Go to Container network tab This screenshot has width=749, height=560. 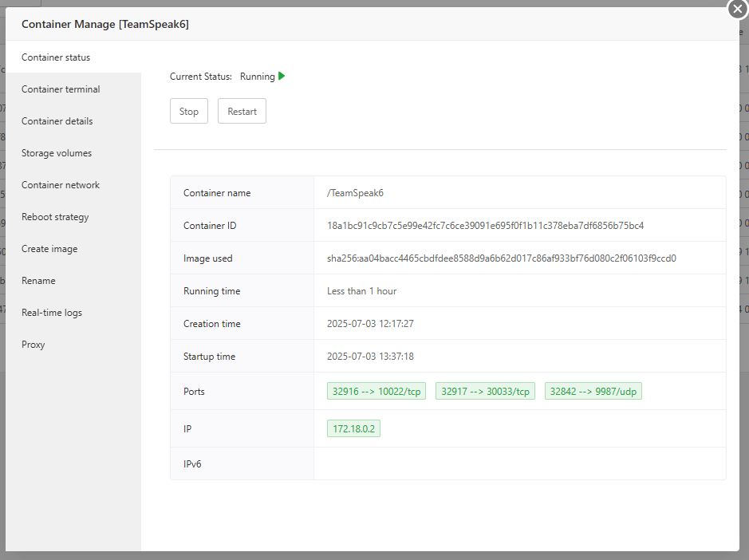coord(73,185)
